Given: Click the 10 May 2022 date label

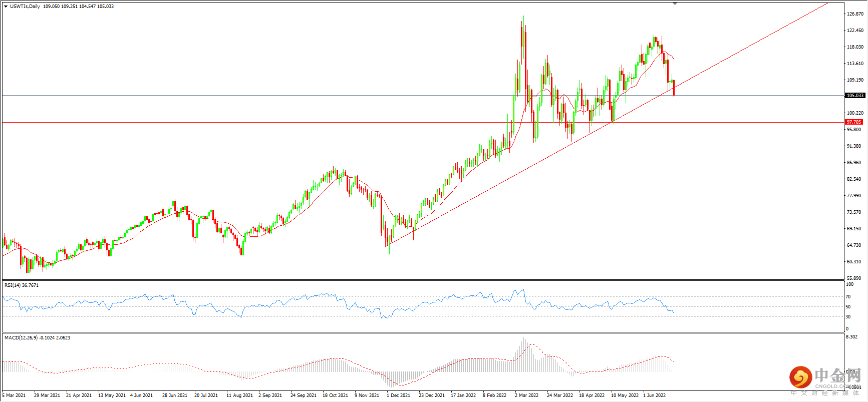Looking at the screenshot, I should (625, 395).
